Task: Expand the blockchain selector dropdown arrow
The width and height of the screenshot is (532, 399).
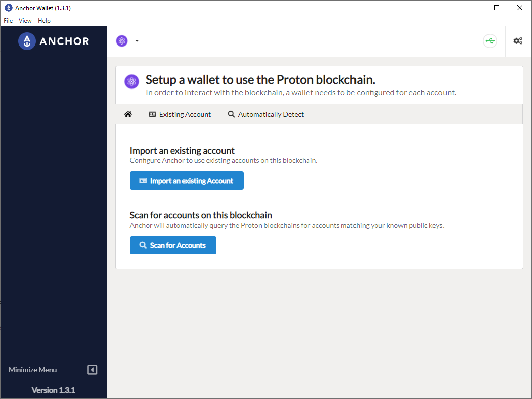Action: point(137,41)
